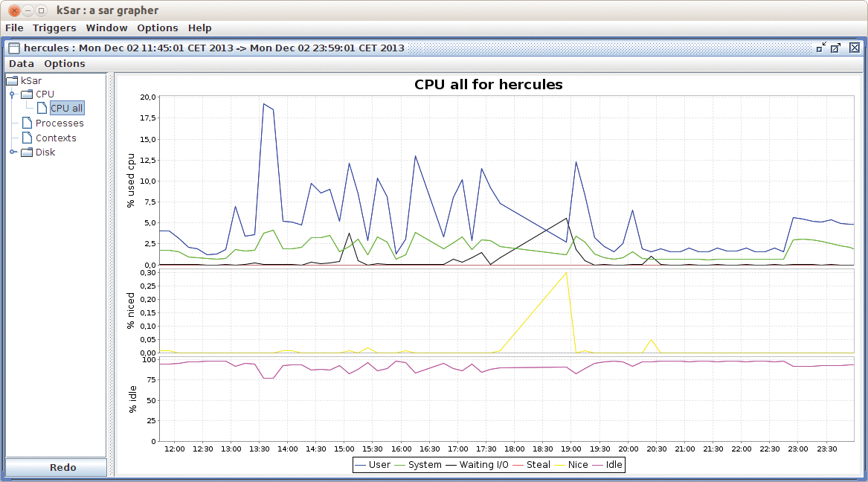Click the Contexts document icon

coord(28,138)
